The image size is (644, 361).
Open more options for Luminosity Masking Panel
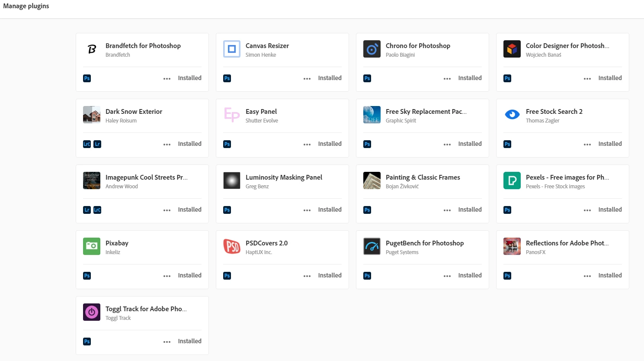point(307,210)
